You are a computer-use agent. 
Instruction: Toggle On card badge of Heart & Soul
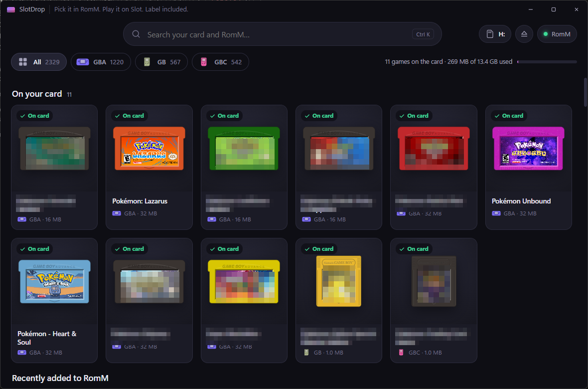coord(34,249)
